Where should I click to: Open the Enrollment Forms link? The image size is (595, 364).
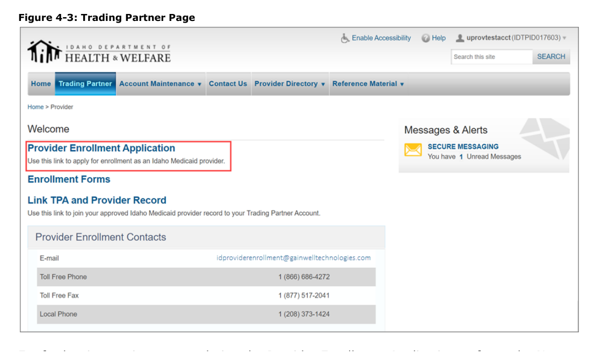[x=69, y=179]
